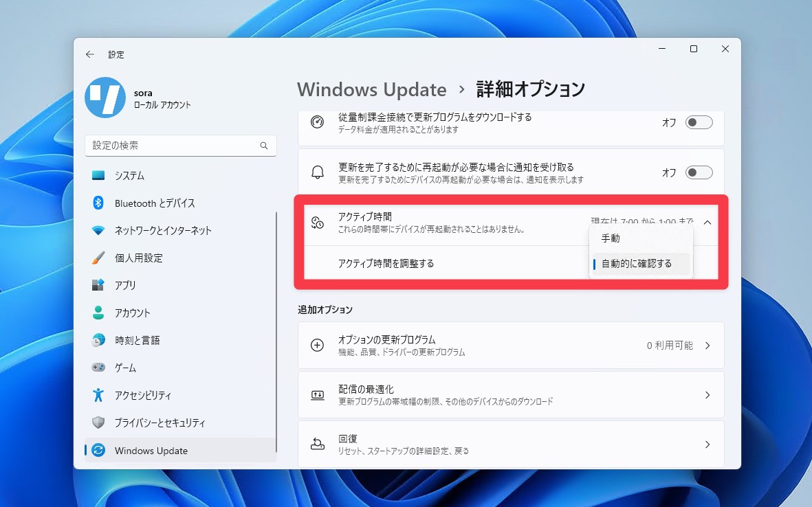Click the 回復 recovery icon

318,444
